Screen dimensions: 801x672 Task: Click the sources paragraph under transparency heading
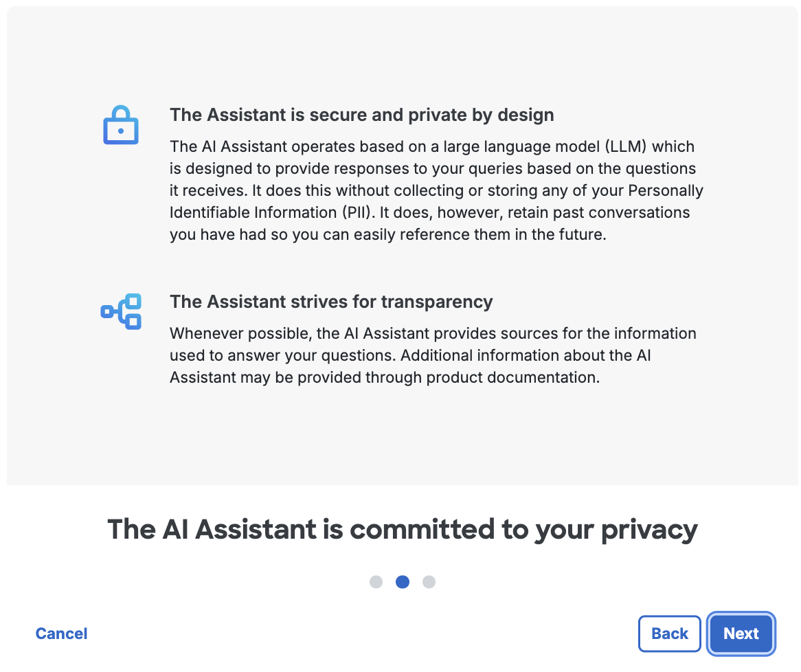(433, 355)
